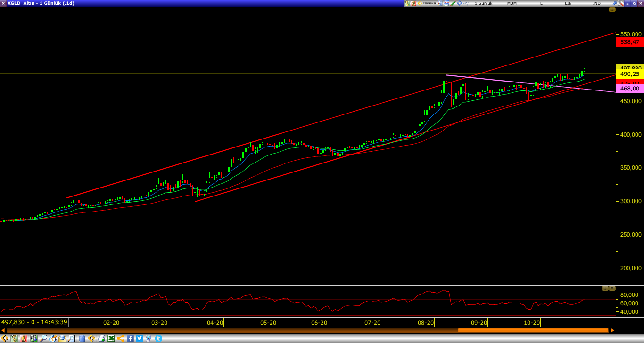Click the small x icon in title bar
This screenshot has height=343, width=644.
pyautogui.click(x=3, y=3)
